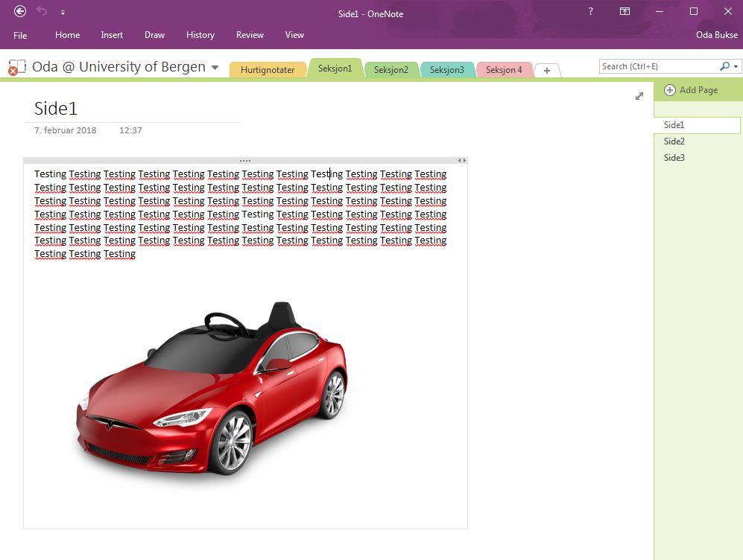Close the OneNote window
This screenshot has height=560, width=743.
(x=728, y=11)
